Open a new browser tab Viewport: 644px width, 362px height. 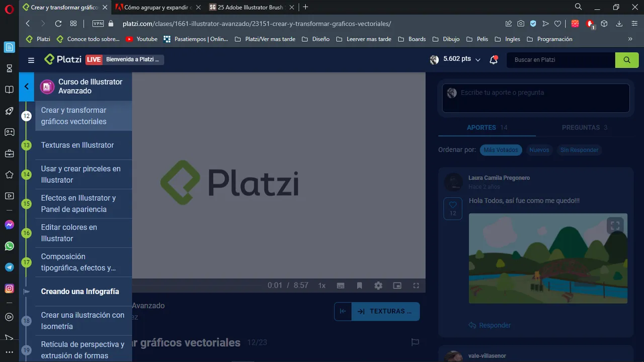pyautogui.click(x=305, y=7)
